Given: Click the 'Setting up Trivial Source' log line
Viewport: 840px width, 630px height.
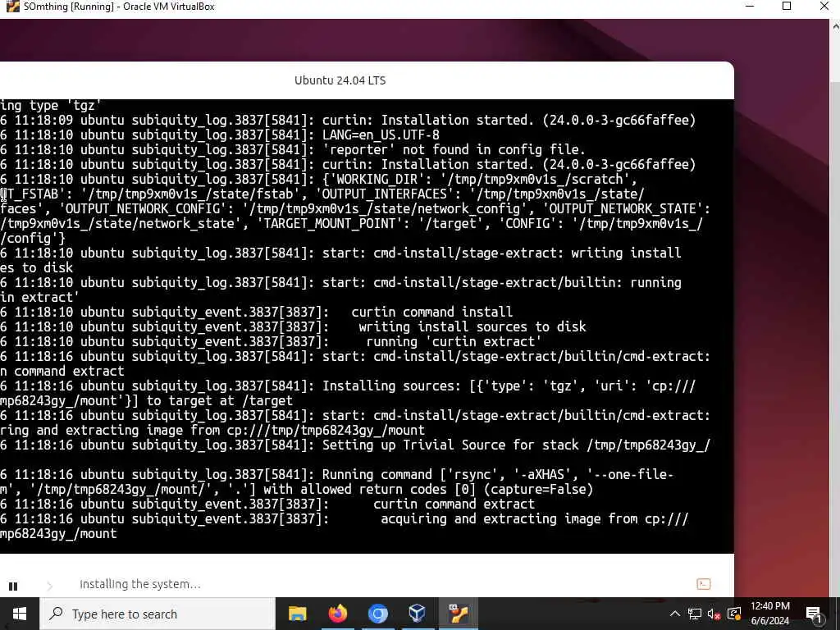Looking at the screenshot, I should click(x=355, y=445).
